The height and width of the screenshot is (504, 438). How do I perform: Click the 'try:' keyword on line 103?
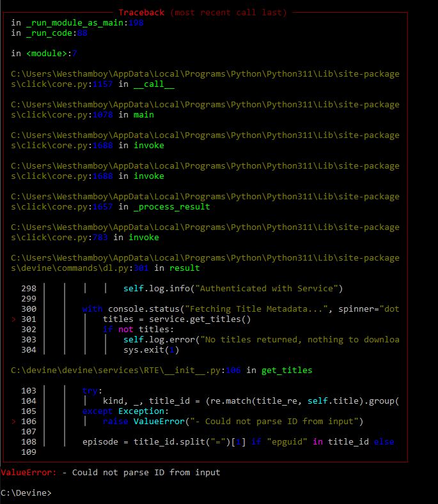[92, 391]
